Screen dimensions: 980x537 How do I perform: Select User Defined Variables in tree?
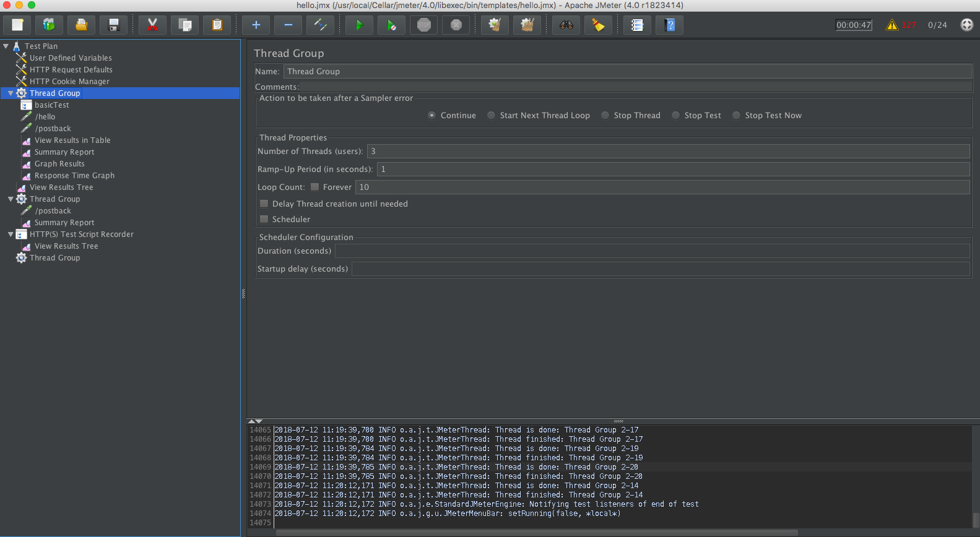pos(71,58)
